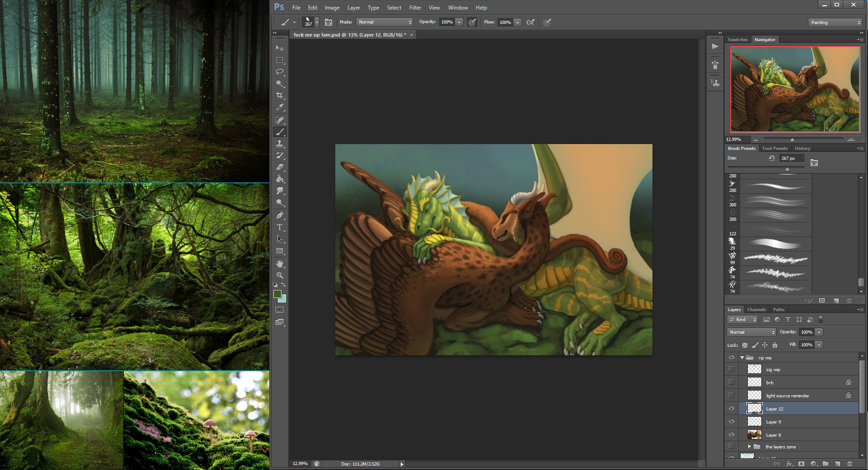Click the foreground color swatch
This screenshot has height=470, width=868.
(x=277, y=294)
